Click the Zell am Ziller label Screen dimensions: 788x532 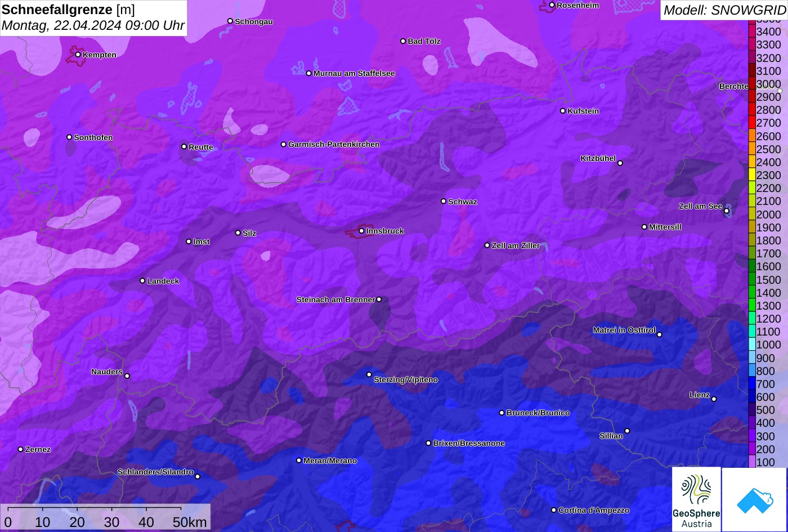click(x=516, y=245)
